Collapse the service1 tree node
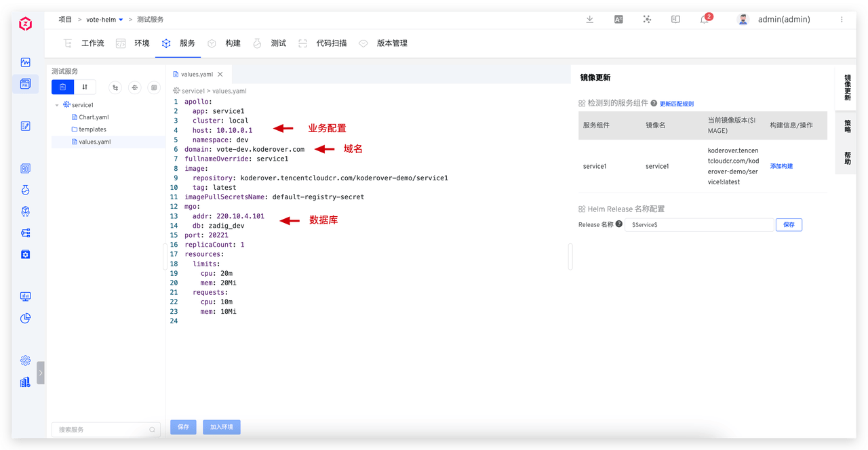Viewport: 868px width, 450px height. point(57,104)
